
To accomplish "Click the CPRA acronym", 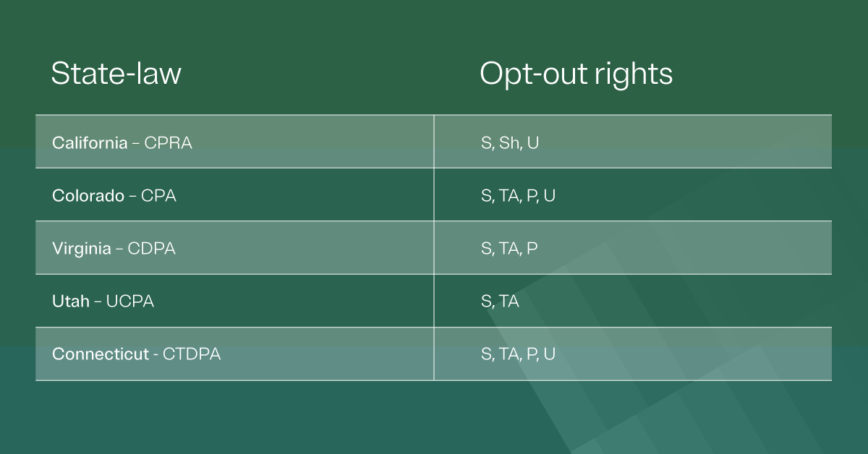I will [x=168, y=142].
